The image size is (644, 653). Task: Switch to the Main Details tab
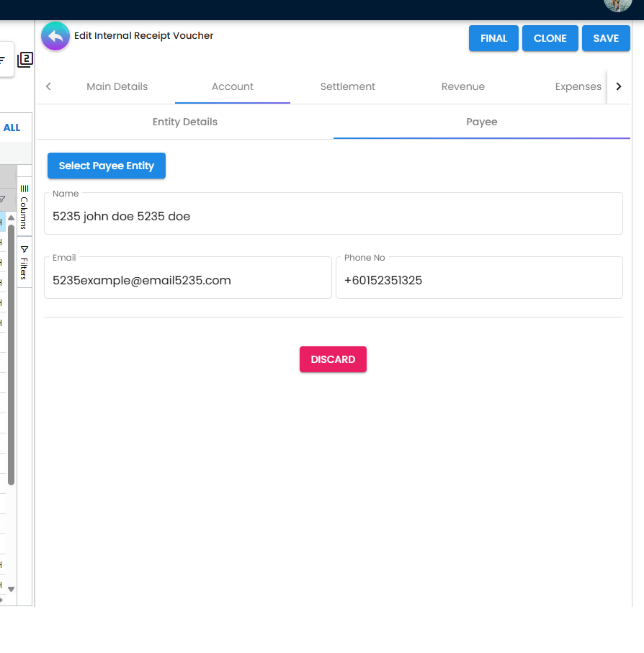(x=117, y=86)
